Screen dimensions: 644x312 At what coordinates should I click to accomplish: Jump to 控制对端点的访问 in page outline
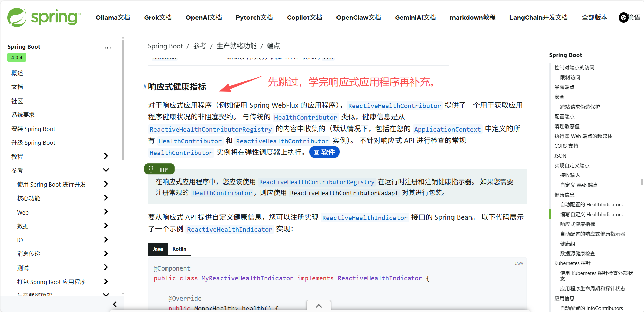click(x=575, y=68)
